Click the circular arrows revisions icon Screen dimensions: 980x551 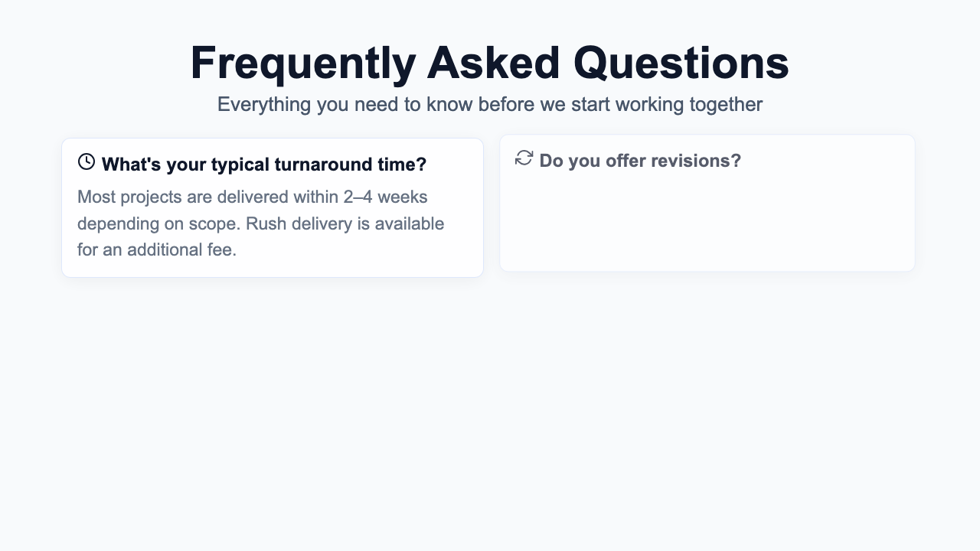coord(524,158)
